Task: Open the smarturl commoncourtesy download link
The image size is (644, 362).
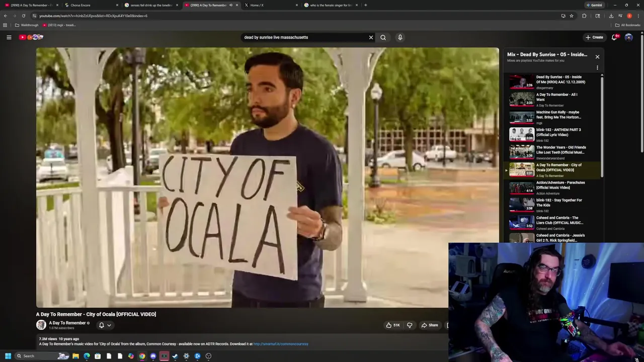Action: point(281,344)
